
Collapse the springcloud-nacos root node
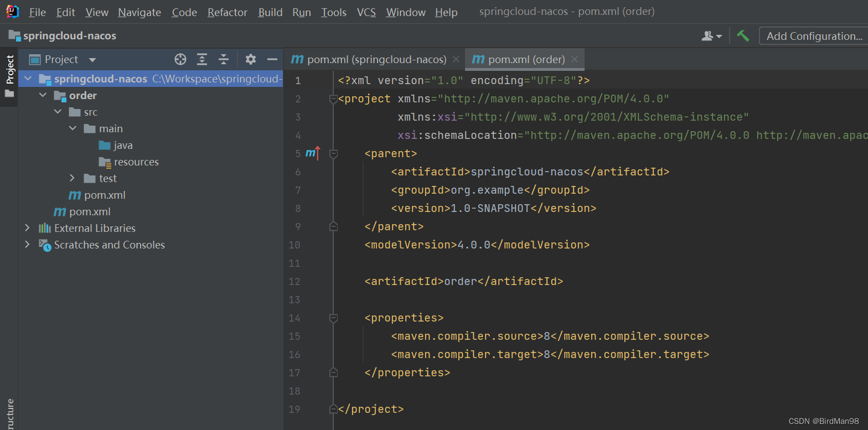coord(28,79)
